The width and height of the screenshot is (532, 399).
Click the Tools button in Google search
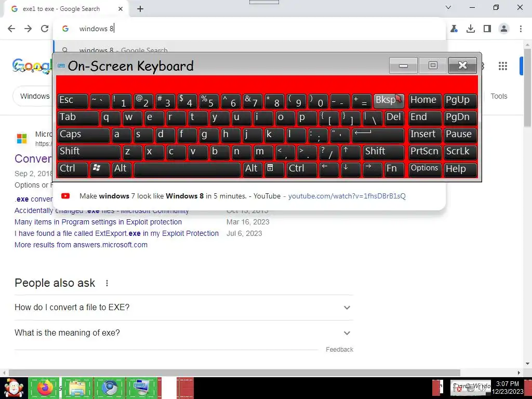pyautogui.click(x=499, y=96)
